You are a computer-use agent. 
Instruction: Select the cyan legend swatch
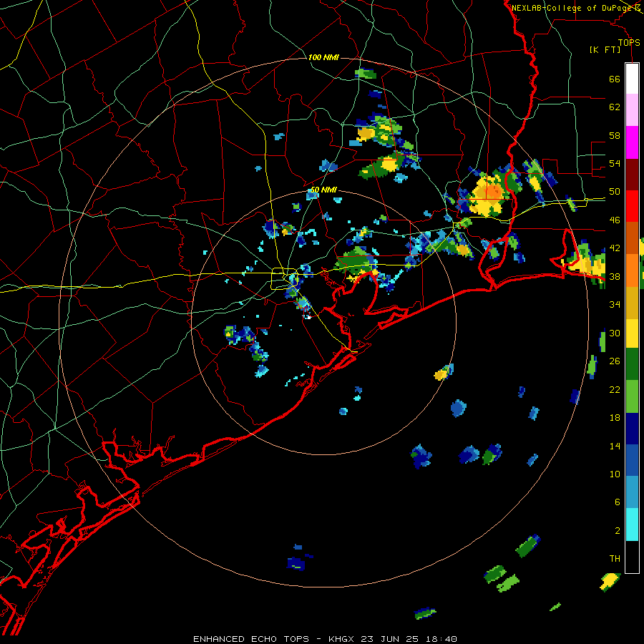pyautogui.click(x=632, y=525)
